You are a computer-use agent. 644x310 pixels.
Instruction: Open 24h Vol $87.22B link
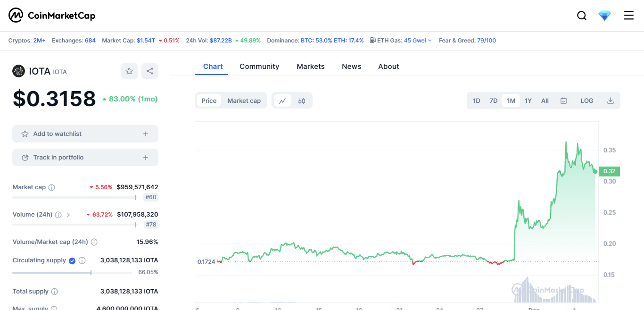click(x=221, y=41)
